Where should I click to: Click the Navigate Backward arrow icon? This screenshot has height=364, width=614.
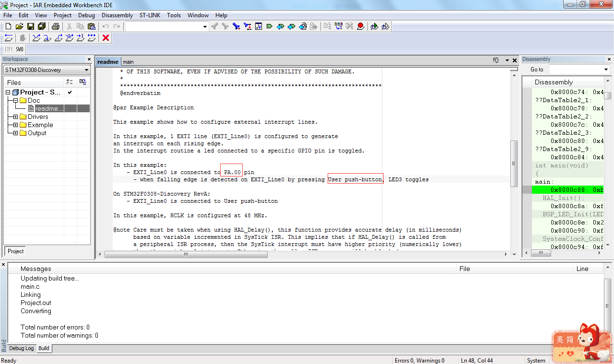pos(303,26)
